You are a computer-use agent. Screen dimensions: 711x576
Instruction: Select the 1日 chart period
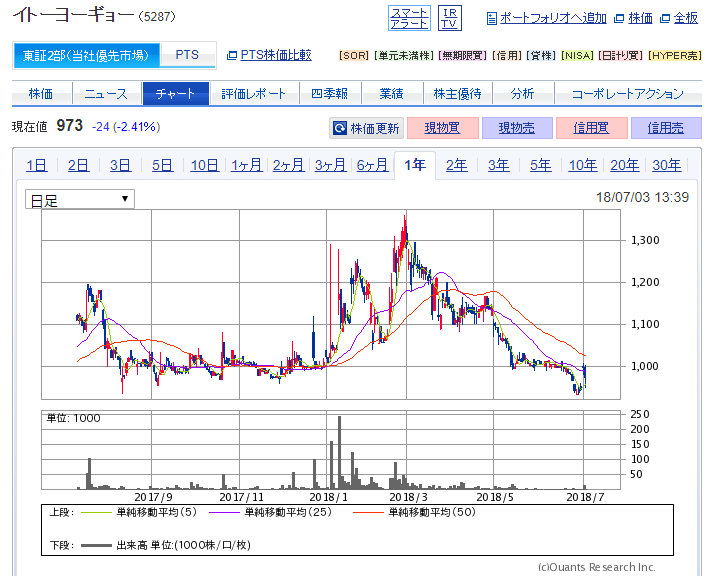pyautogui.click(x=37, y=165)
